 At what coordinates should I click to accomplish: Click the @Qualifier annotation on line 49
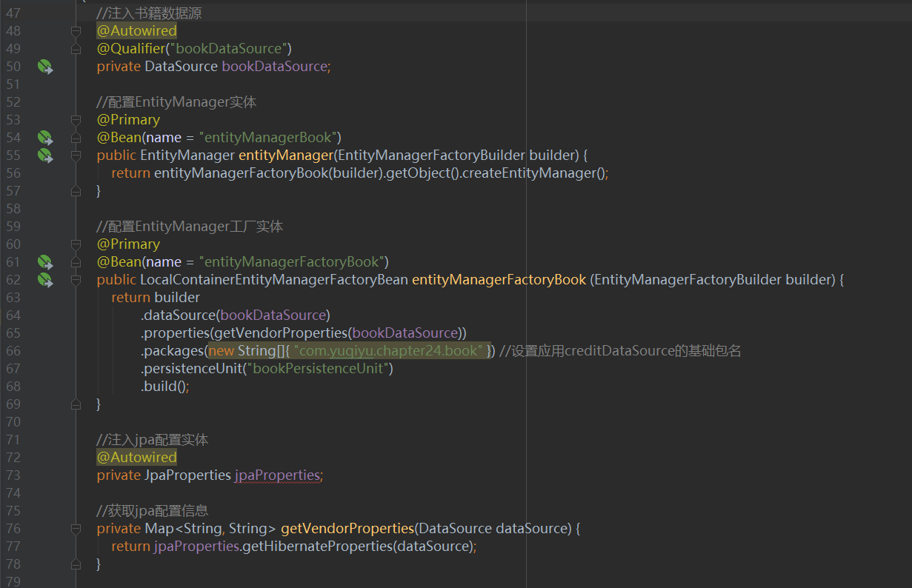(130, 49)
